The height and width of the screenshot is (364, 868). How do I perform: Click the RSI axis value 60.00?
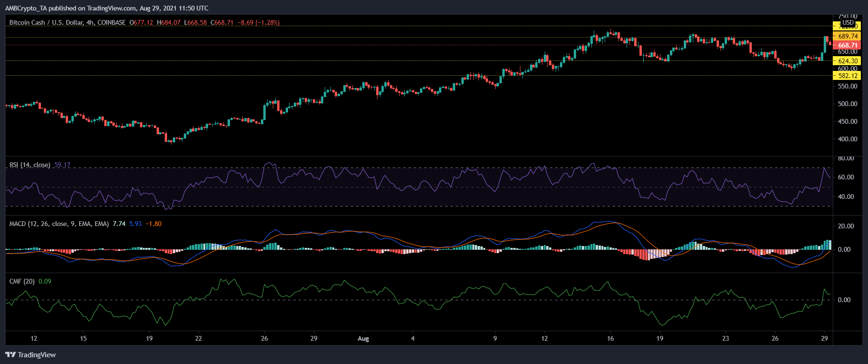coord(846,177)
